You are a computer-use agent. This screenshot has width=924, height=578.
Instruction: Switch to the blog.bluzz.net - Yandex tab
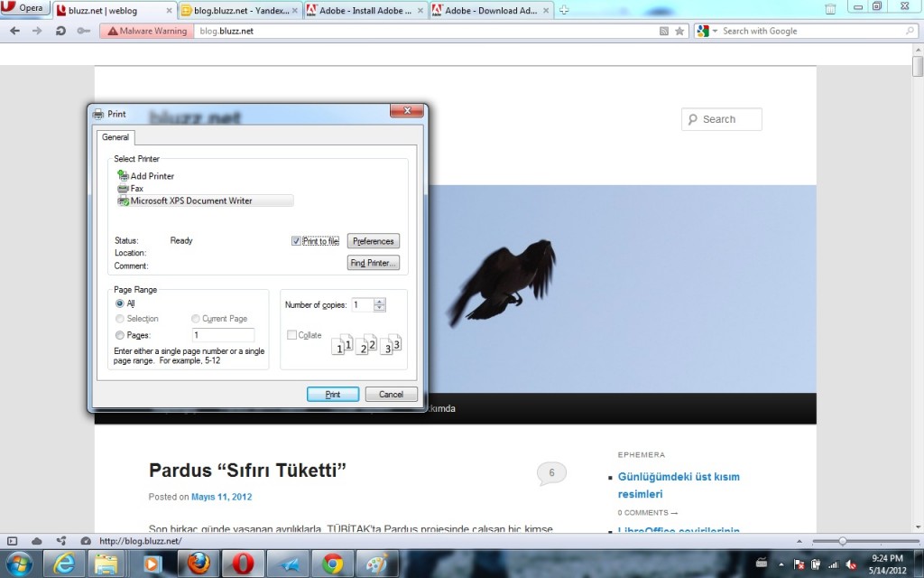240,10
